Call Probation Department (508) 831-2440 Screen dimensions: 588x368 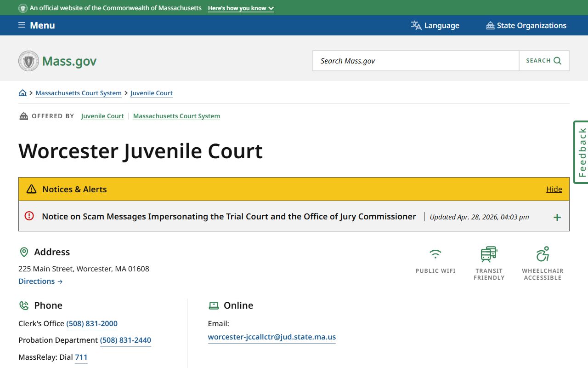coord(125,340)
